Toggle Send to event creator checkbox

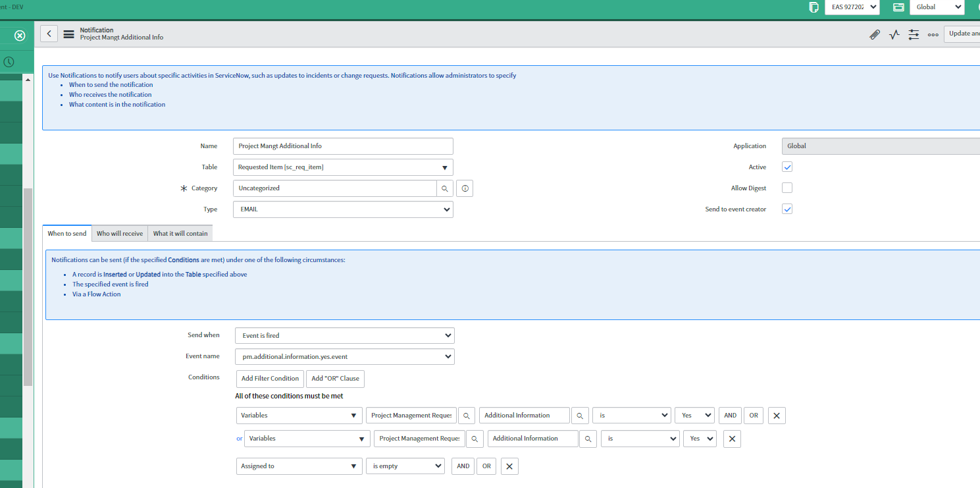tap(787, 209)
